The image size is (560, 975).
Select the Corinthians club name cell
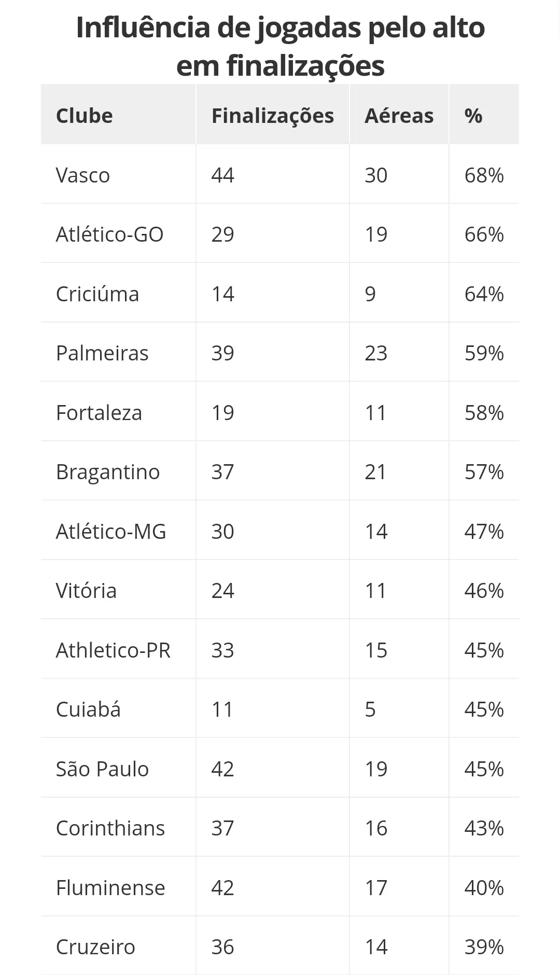[x=118, y=827]
